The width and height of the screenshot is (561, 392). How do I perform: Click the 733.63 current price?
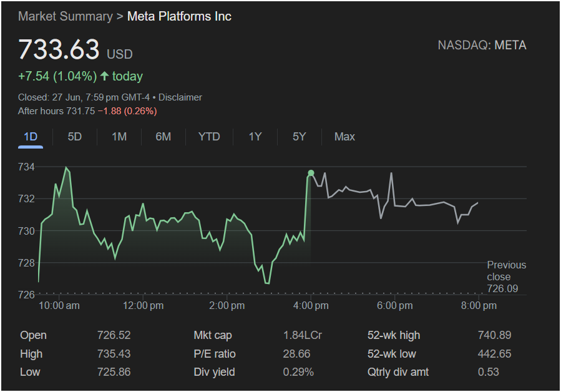tap(59, 49)
